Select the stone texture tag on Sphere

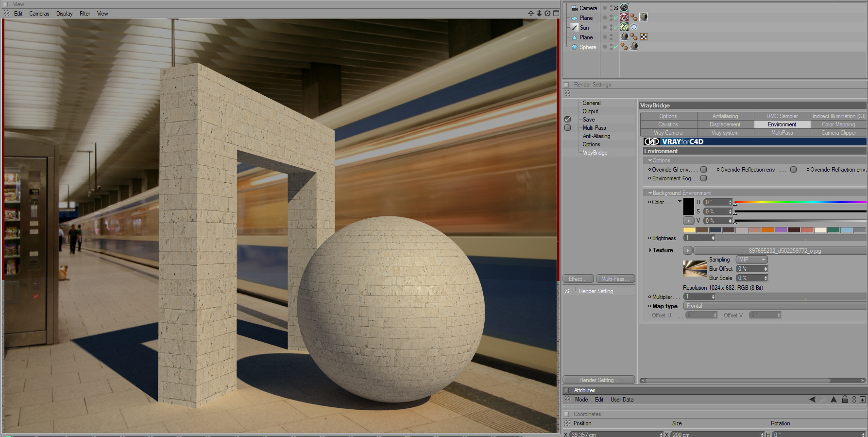[634, 46]
